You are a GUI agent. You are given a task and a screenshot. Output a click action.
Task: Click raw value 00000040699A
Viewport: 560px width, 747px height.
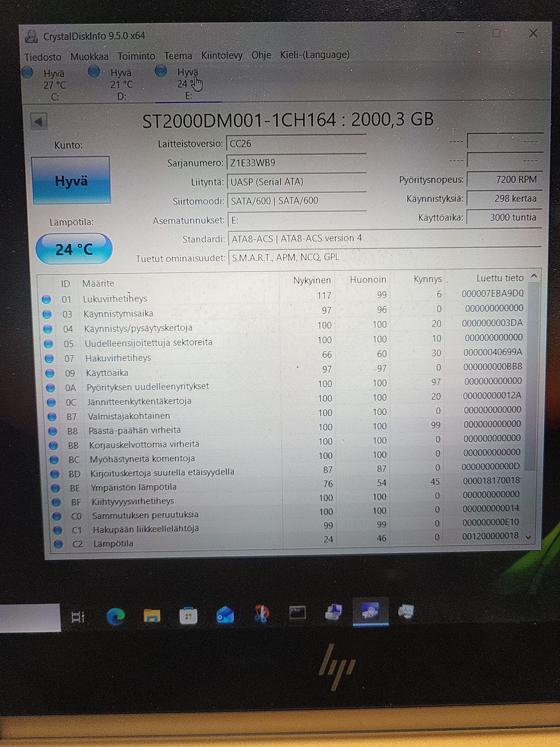[x=493, y=352]
